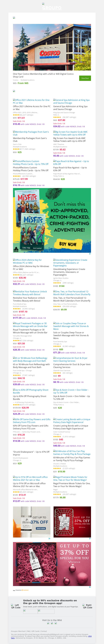
Task: Open rightmost social icon under Visit Us in the Wild
Action: click(56, 623)
